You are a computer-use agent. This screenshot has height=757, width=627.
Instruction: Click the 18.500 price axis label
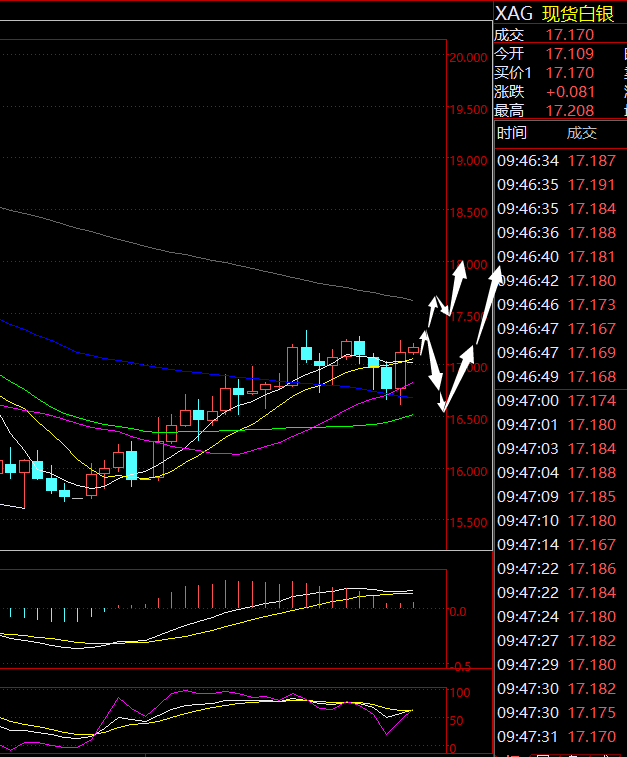pos(468,212)
